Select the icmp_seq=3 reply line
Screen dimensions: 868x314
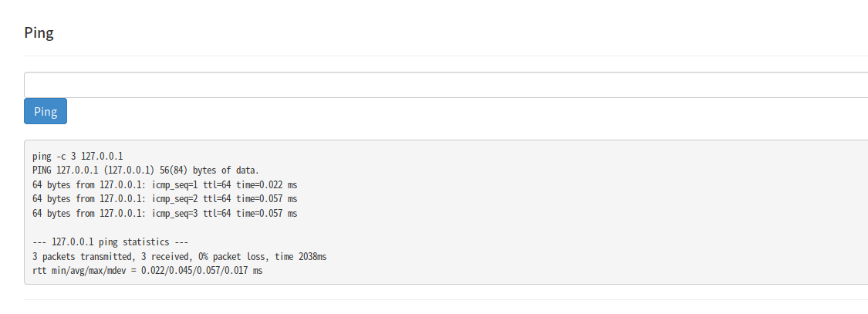pyautogui.click(x=165, y=213)
